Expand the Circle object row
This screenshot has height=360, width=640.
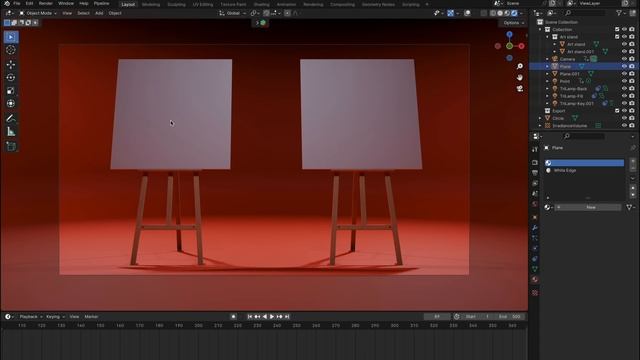tap(540, 118)
